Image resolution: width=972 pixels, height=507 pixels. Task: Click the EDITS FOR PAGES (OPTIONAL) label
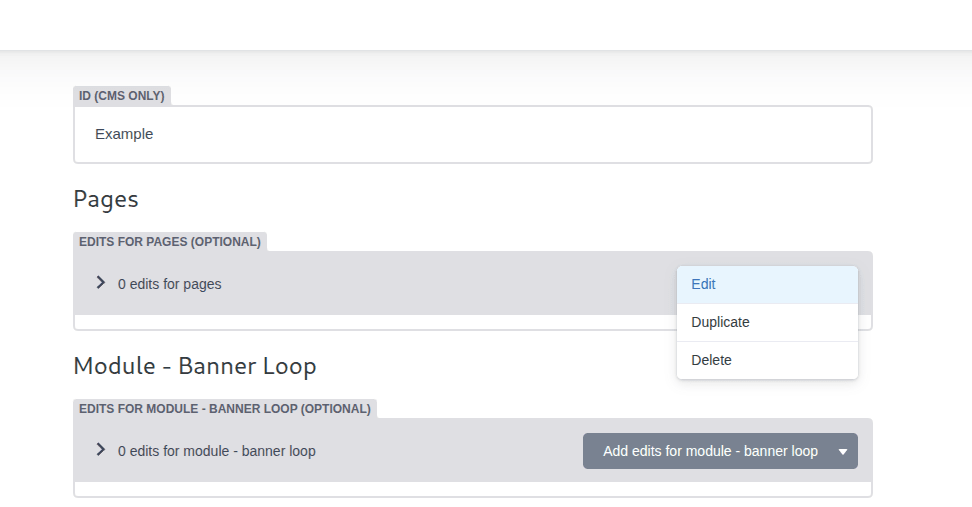point(170,242)
